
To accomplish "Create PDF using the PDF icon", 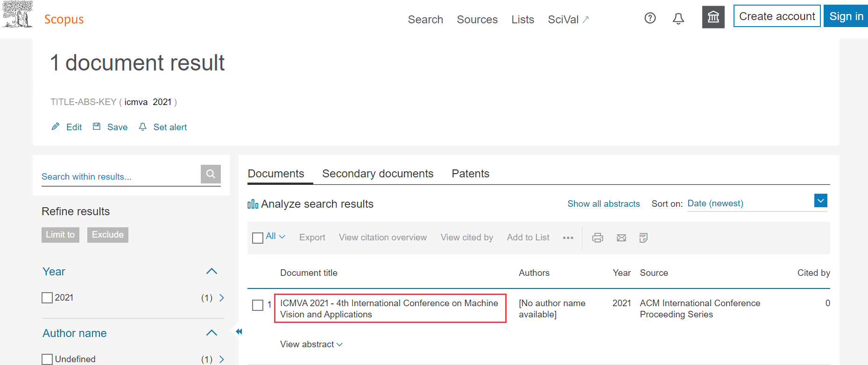I will tap(643, 238).
